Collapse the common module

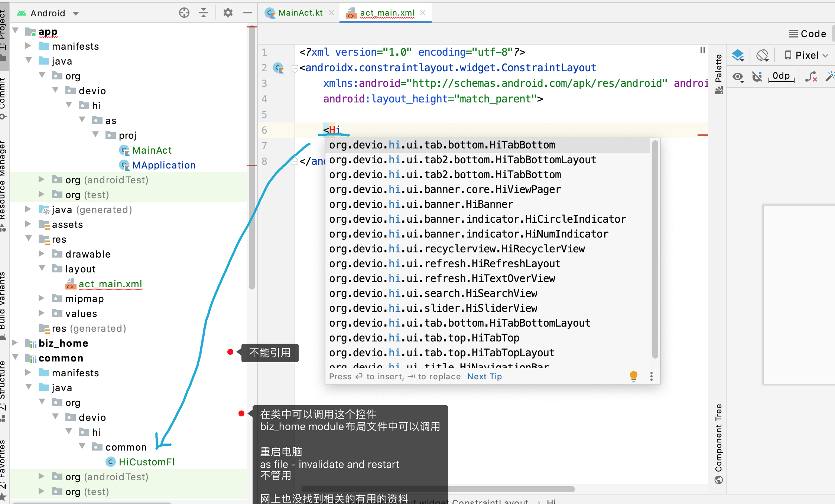(16, 357)
